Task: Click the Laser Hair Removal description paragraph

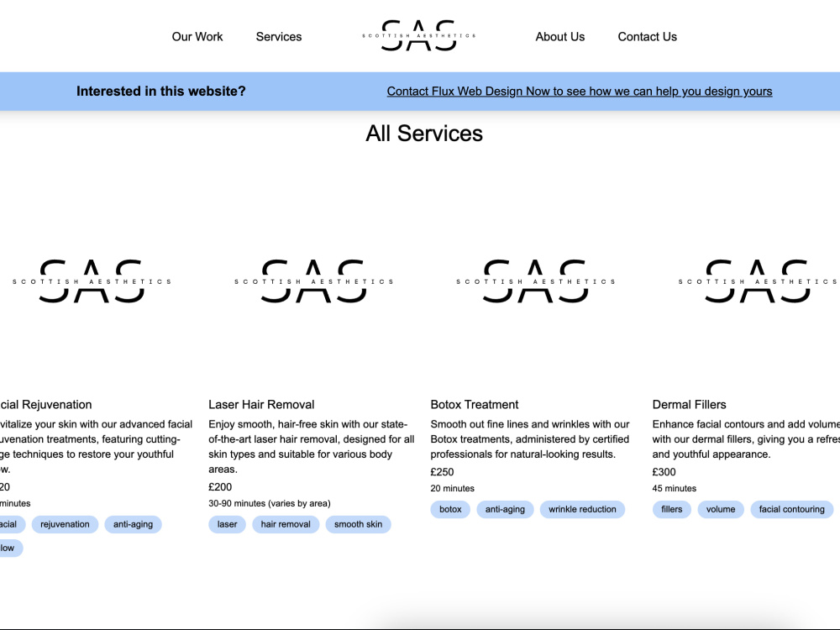Action: 312,447
